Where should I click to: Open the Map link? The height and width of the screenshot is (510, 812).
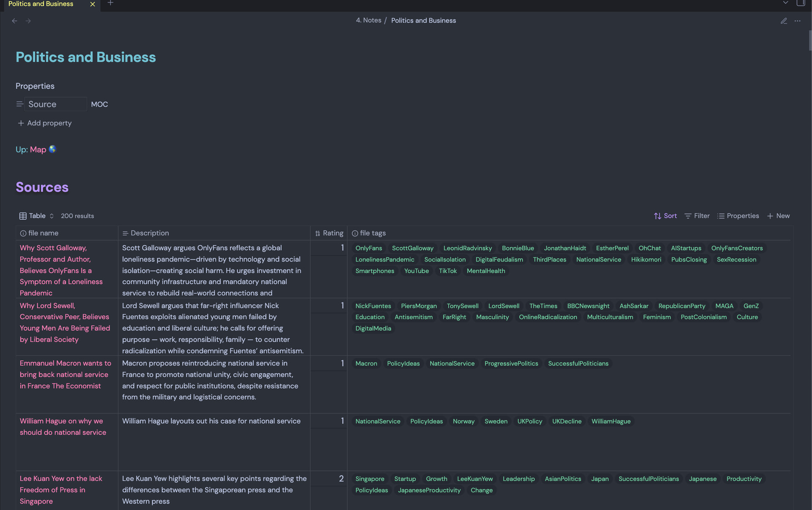(x=38, y=150)
